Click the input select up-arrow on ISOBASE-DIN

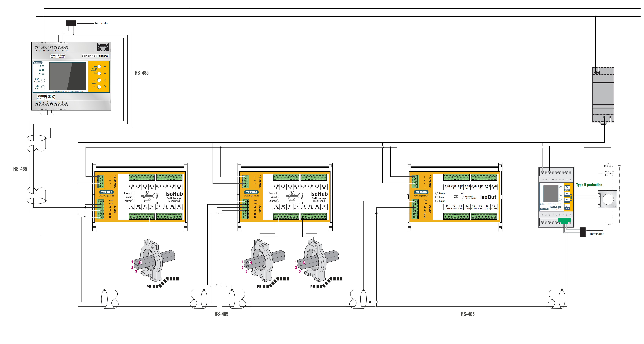[105, 67]
